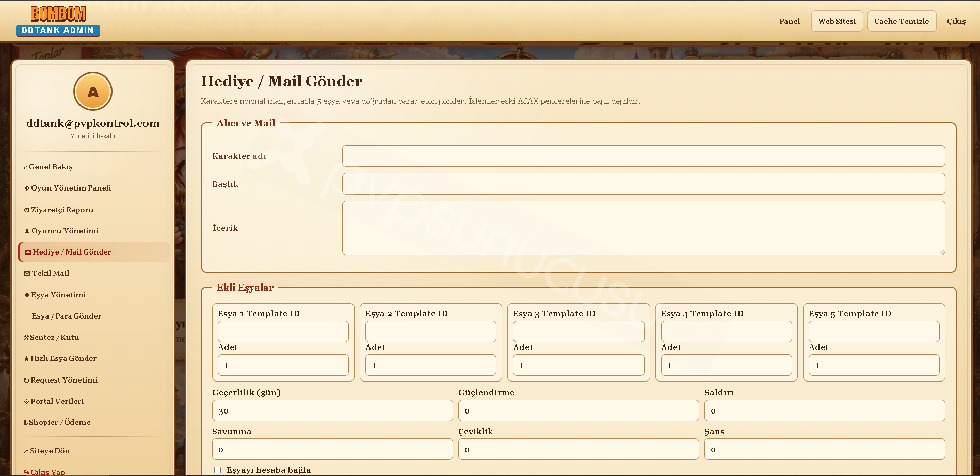
Task: Open Shopier / Ödeme in the sidebar
Action: click(x=57, y=422)
